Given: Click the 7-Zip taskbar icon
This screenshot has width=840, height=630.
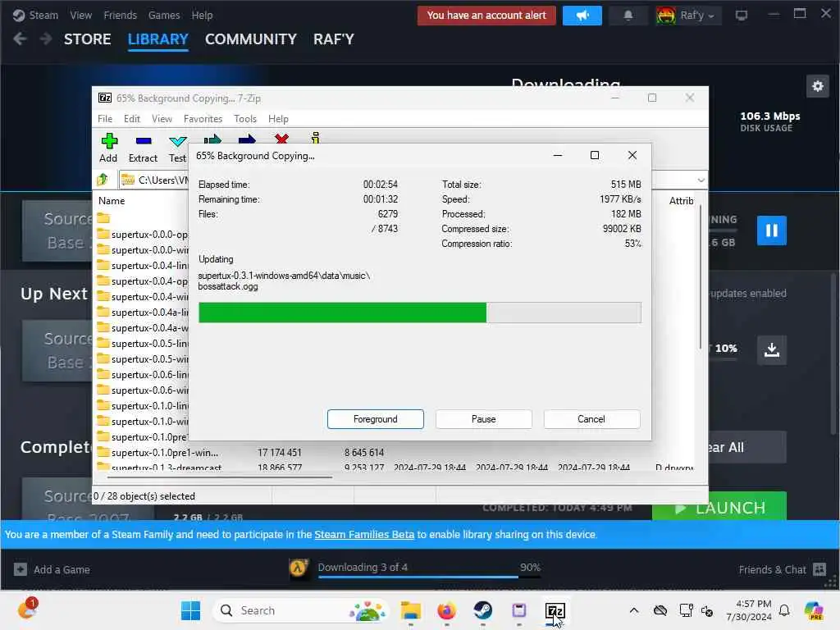Looking at the screenshot, I should 555,610.
